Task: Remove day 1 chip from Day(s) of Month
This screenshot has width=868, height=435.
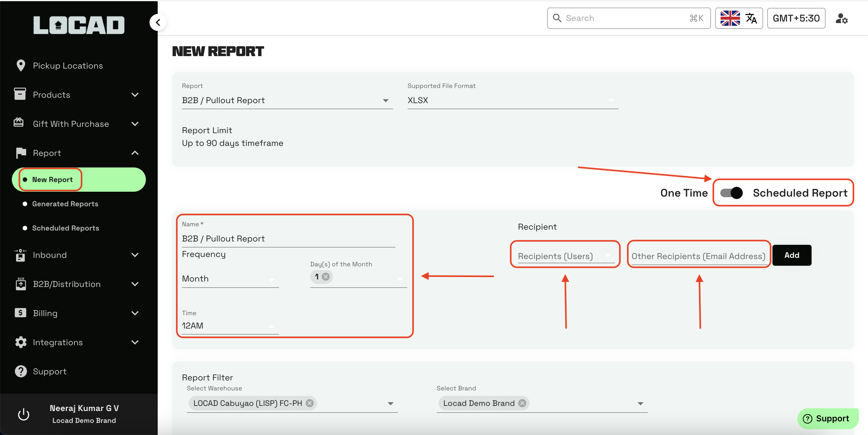Action: [x=325, y=277]
